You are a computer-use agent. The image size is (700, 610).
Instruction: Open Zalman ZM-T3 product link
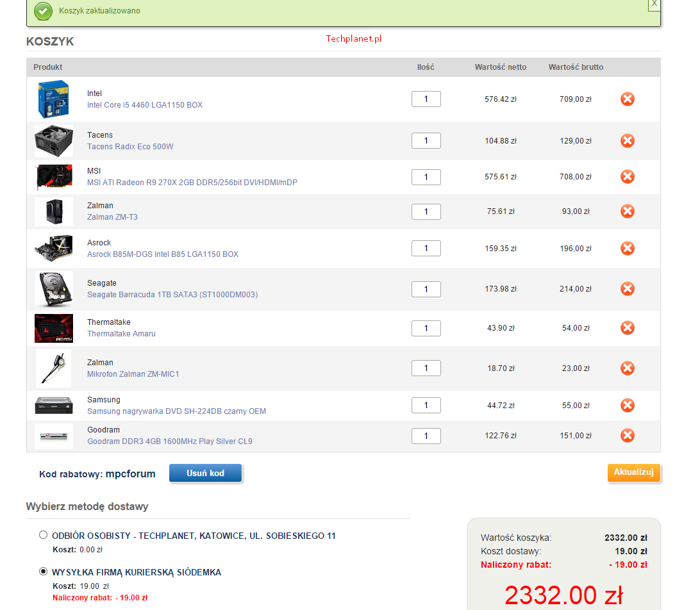[112, 217]
